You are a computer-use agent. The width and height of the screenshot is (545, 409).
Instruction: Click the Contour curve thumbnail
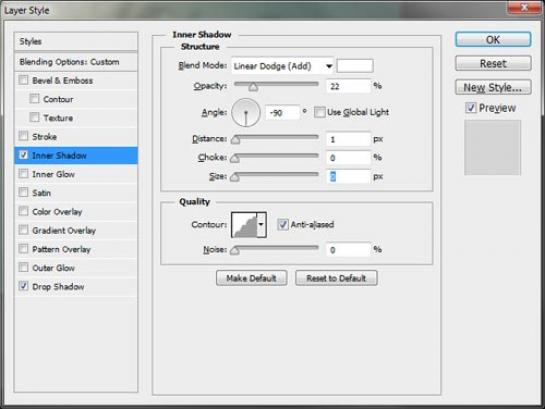tap(244, 225)
